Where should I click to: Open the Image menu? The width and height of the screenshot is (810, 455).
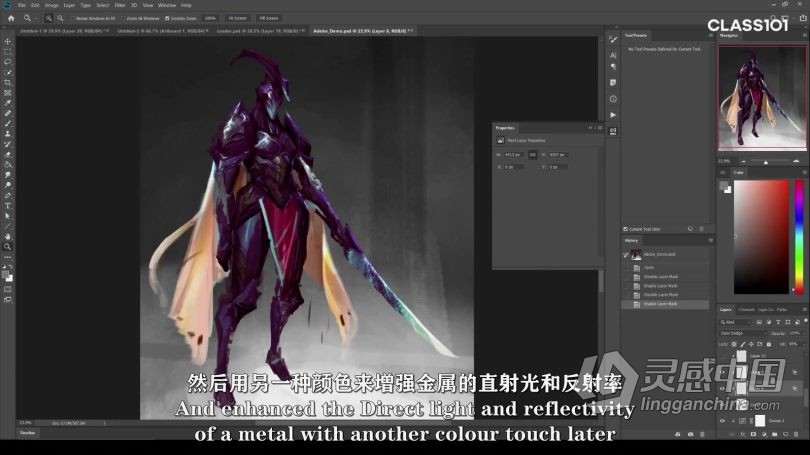[x=51, y=5]
